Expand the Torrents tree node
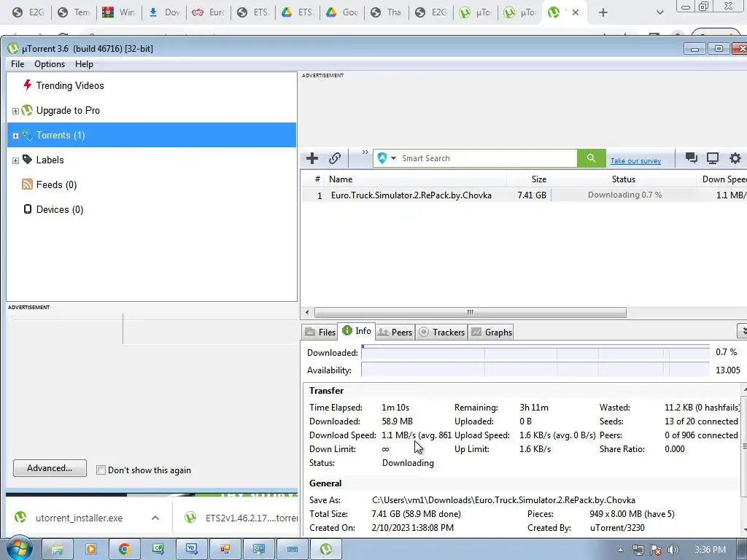 15,136
